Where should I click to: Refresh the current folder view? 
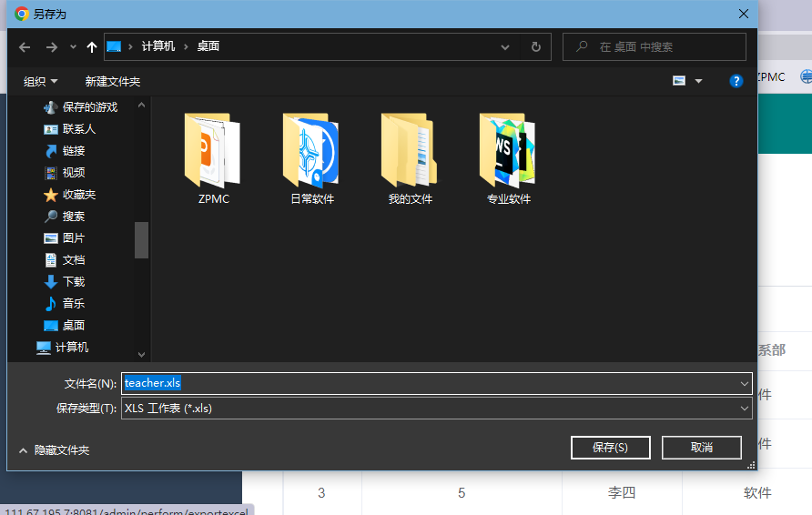[536, 47]
